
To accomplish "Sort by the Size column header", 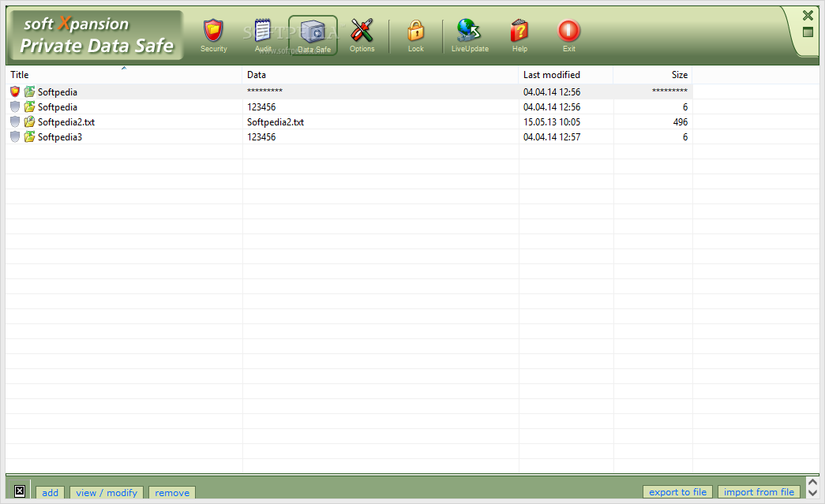I will click(652, 75).
